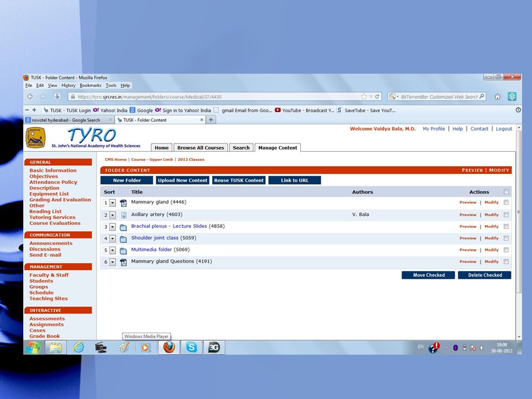Click the PDF icon beside Mammary gland (4446)
This screenshot has height=399, width=532.
click(123, 203)
